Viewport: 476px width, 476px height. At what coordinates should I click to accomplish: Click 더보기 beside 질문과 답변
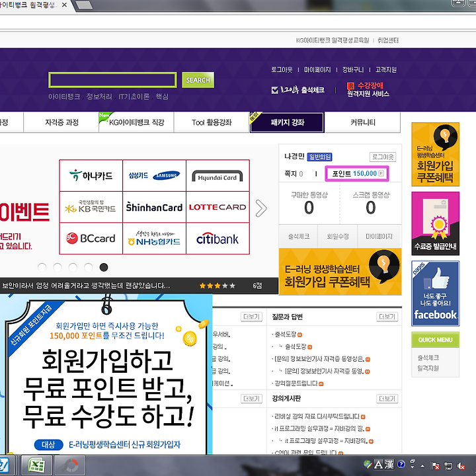(387, 317)
